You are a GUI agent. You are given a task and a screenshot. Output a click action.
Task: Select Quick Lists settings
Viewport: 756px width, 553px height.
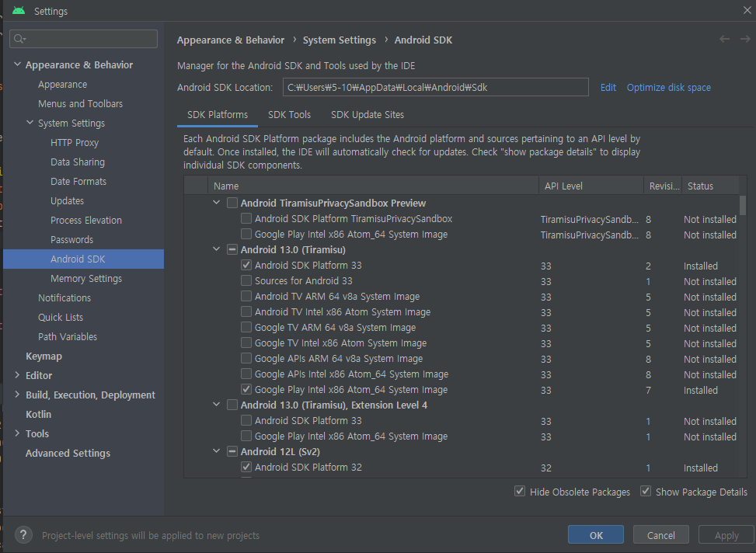[61, 317]
